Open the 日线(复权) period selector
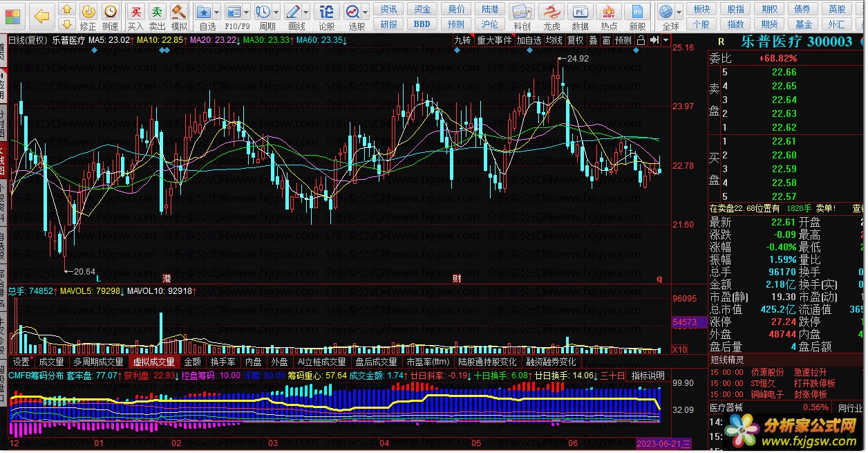This screenshot has height=453, width=868. click(28, 40)
